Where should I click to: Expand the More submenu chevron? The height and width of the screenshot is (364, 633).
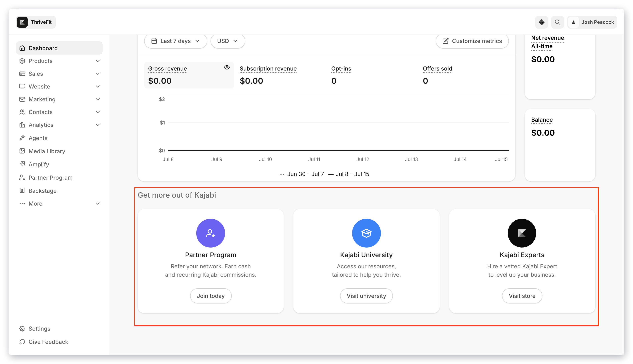coord(98,204)
